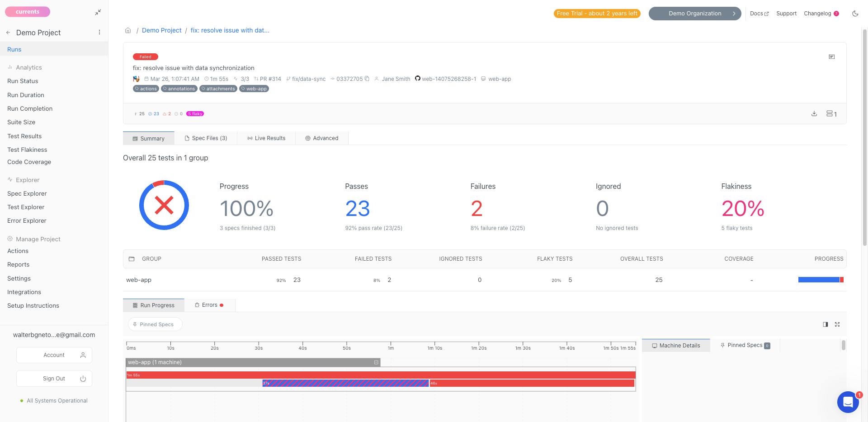The height and width of the screenshot is (422, 868).
Task: Go back using the sidebar arrow icon
Action: click(x=8, y=33)
